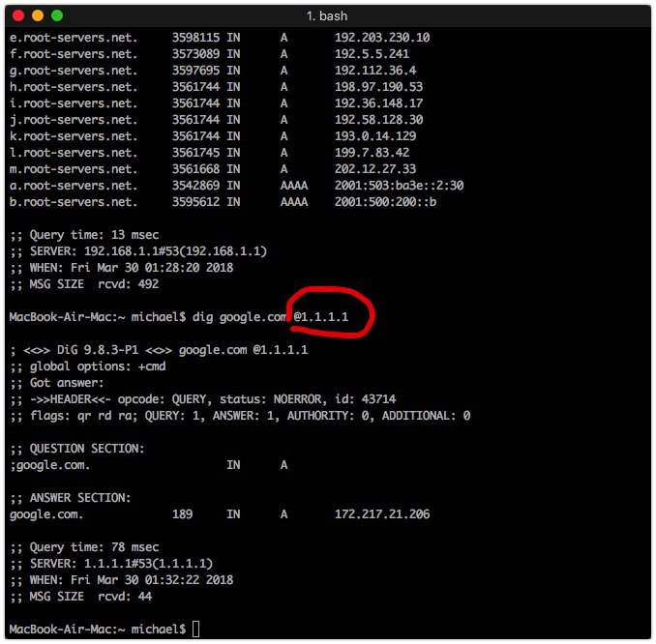Click the 'Got answer:' line
Image resolution: width=656 pixels, height=644 pixels.
pyautogui.click(x=56, y=383)
